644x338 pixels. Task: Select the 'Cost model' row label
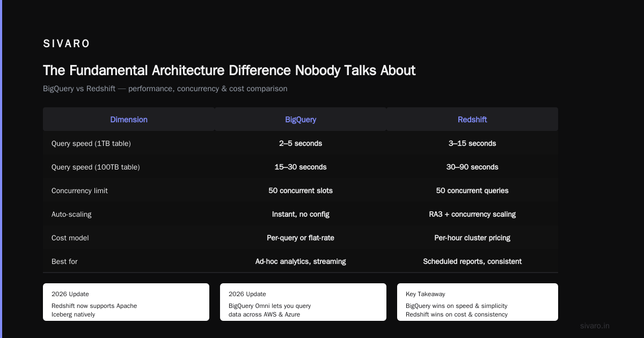(70, 238)
